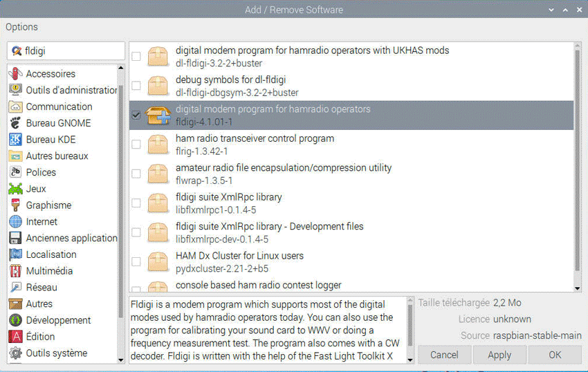Click the package icon for fldigi-4.1.01-1
This screenshot has height=372, width=588.
click(158, 115)
